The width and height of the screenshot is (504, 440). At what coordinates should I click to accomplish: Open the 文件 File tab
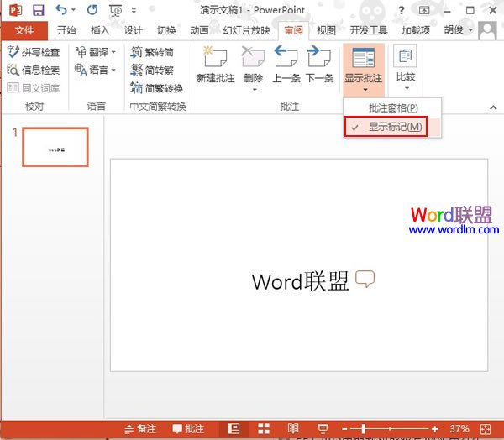24,30
